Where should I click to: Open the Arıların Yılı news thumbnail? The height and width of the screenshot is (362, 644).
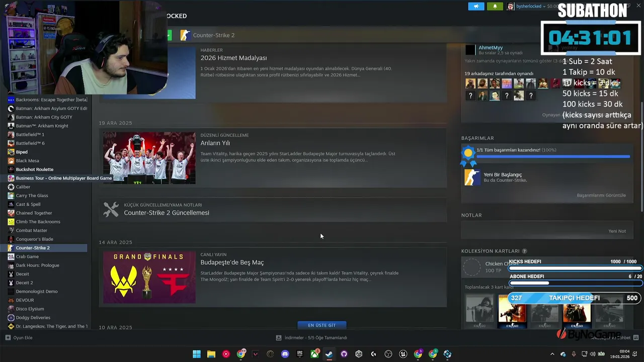149,158
